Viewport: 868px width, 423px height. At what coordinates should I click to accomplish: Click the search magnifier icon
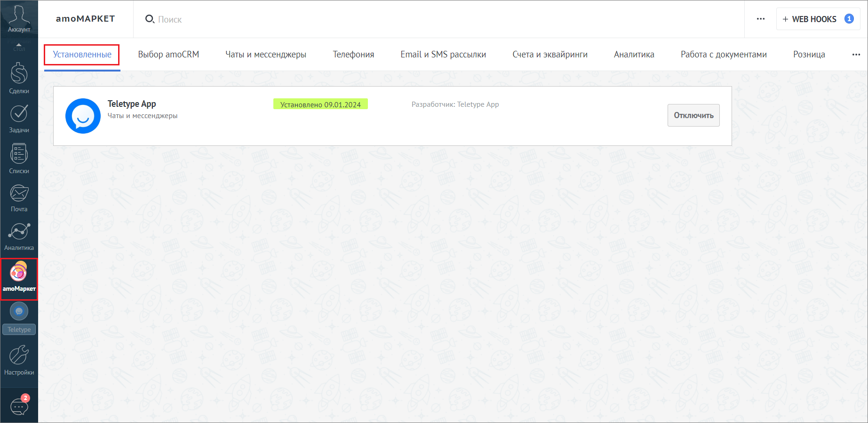tap(150, 19)
